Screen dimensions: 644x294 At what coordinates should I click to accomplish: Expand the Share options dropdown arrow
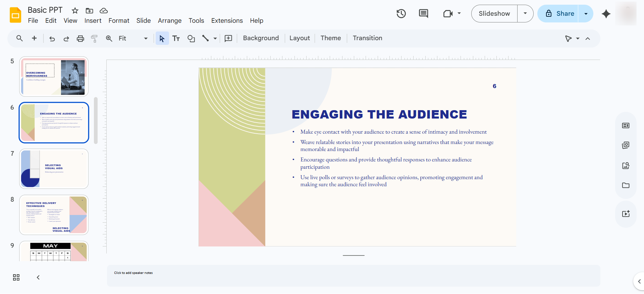tap(586, 14)
